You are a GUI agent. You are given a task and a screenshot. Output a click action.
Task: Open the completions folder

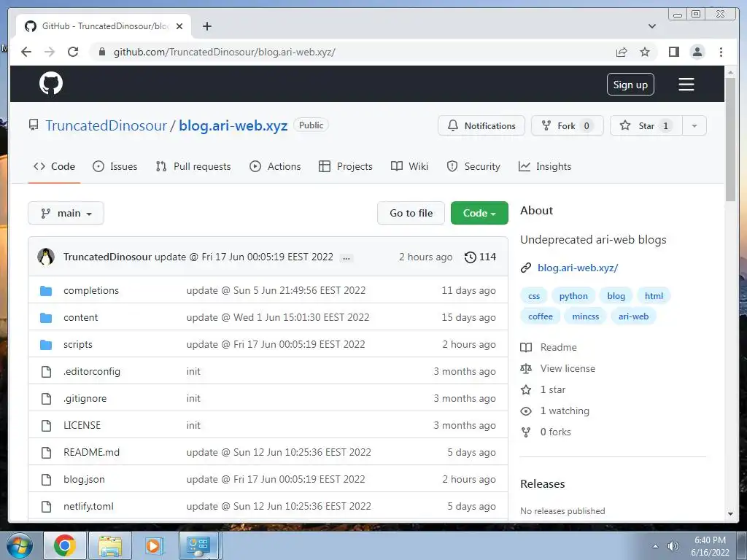click(91, 290)
